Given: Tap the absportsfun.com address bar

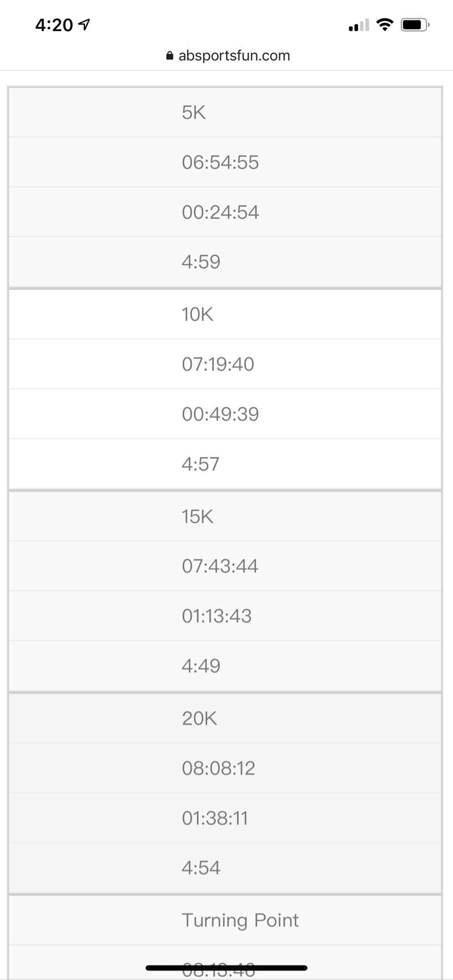Looking at the screenshot, I should [x=233, y=55].
